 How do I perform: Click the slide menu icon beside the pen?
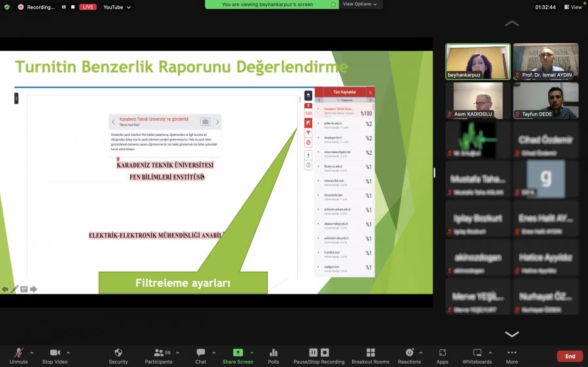coord(24,289)
